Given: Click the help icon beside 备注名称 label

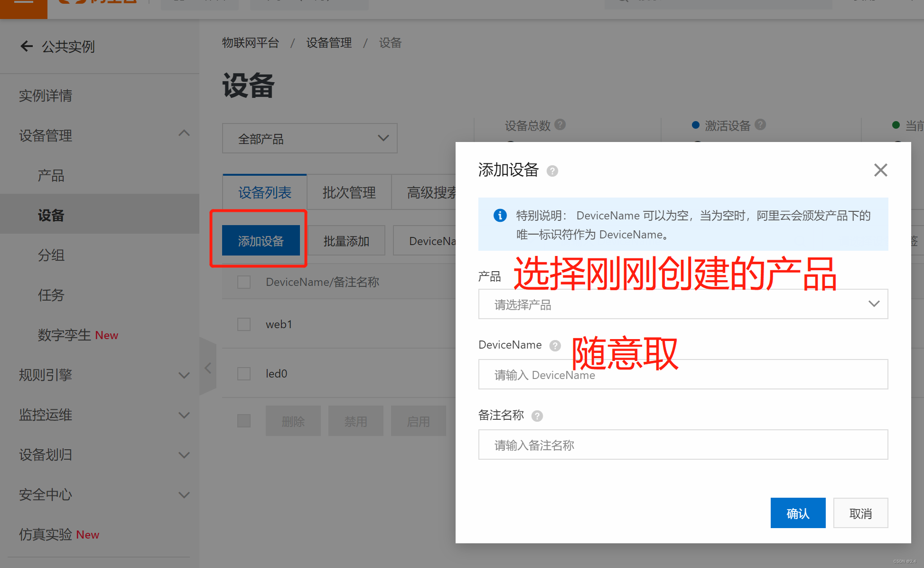Looking at the screenshot, I should (537, 416).
